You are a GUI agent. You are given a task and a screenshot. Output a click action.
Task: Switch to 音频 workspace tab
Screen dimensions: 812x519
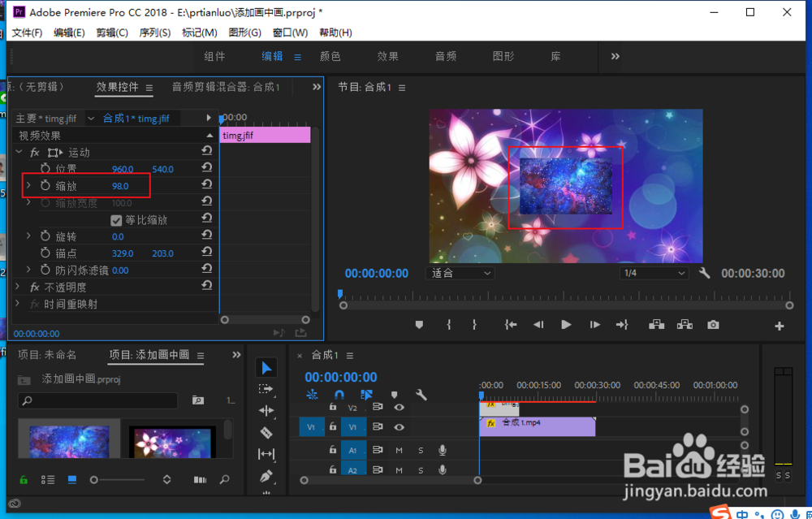[x=446, y=56]
